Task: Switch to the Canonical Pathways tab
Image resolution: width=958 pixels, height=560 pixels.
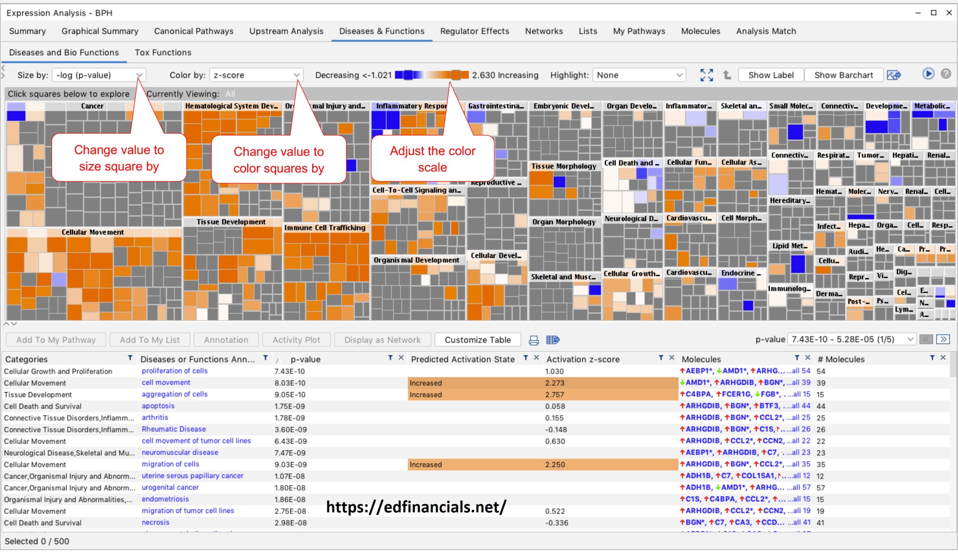Action: (x=193, y=31)
